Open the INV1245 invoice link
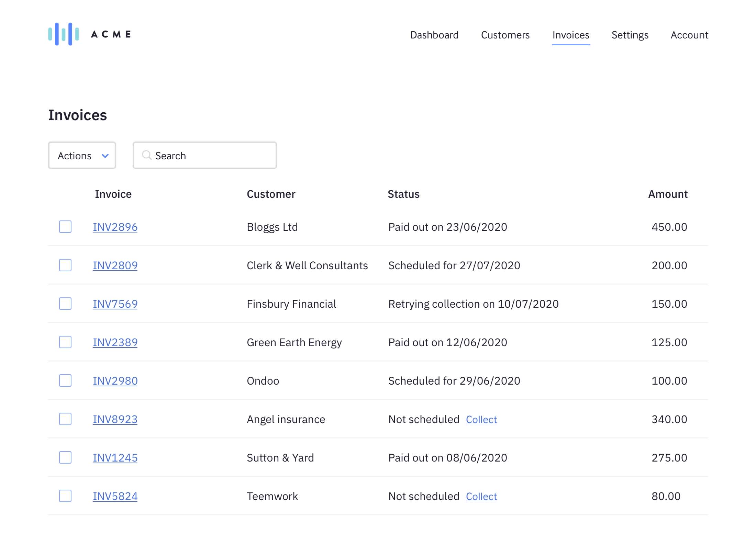The width and height of the screenshot is (756, 557). [x=115, y=458]
